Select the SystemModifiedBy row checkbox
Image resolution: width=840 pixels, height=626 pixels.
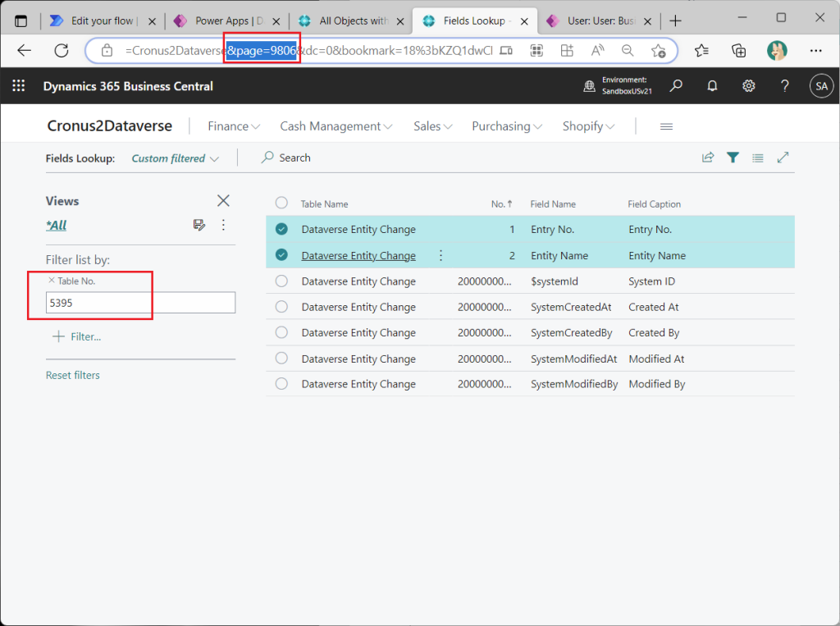281,384
